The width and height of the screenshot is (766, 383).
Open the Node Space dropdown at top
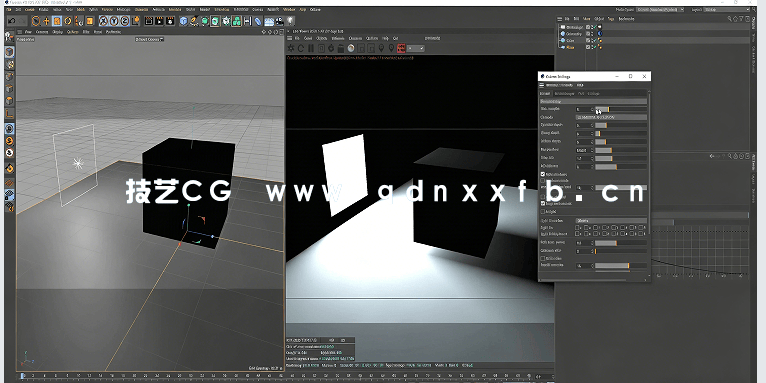pyautogui.click(x=660, y=9)
